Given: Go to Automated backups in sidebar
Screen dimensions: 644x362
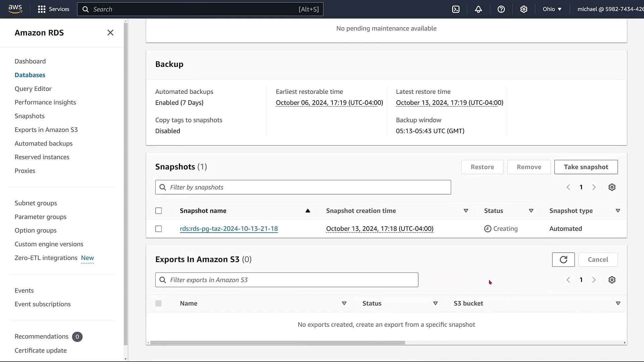Looking at the screenshot, I should click(44, 143).
